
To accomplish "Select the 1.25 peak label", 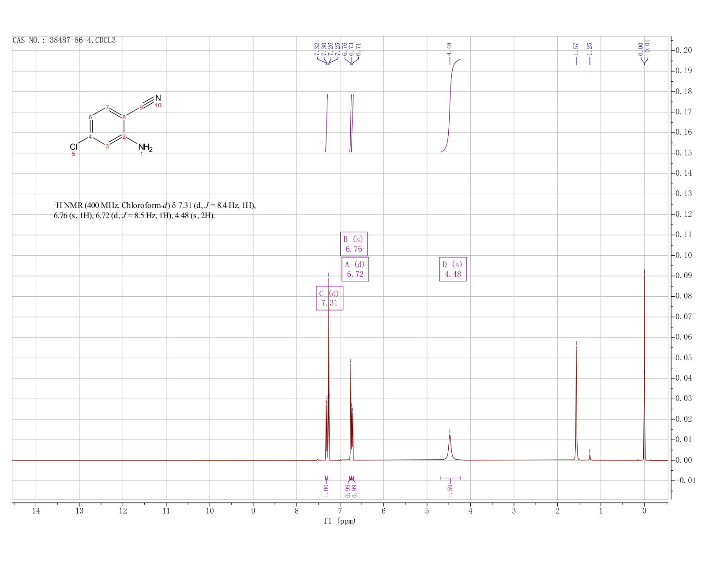I will point(589,49).
